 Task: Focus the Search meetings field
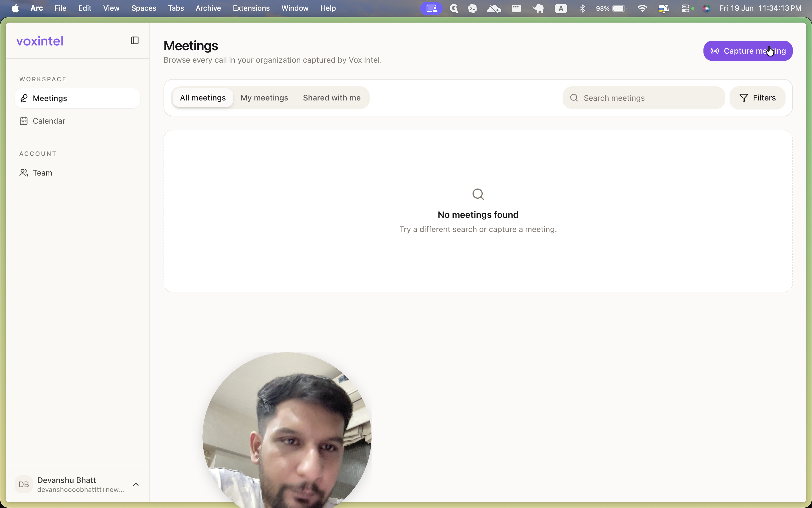[644, 98]
